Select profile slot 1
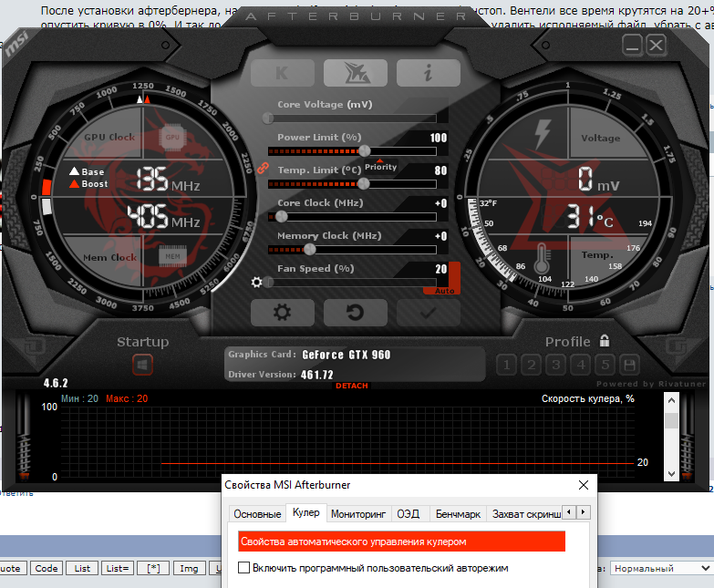The width and height of the screenshot is (714, 588). click(x=506, y=365)
